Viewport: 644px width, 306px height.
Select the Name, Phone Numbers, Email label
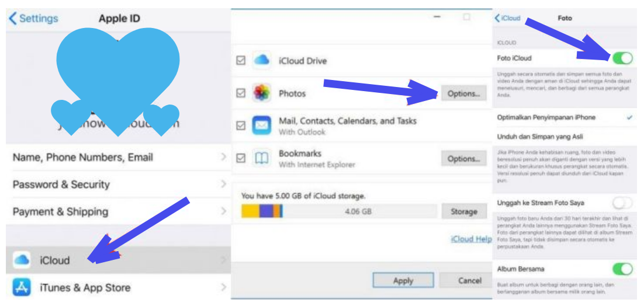click(x=83, y=158)
